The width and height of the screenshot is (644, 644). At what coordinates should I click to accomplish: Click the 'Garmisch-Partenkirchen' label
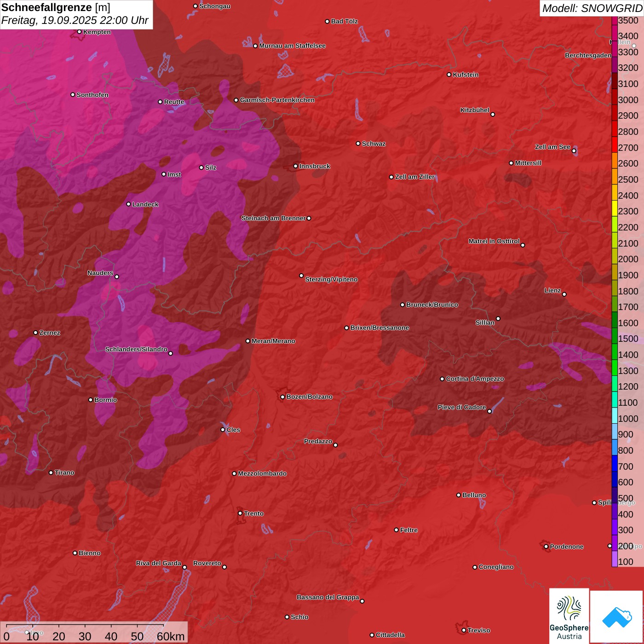click(277, 100)
